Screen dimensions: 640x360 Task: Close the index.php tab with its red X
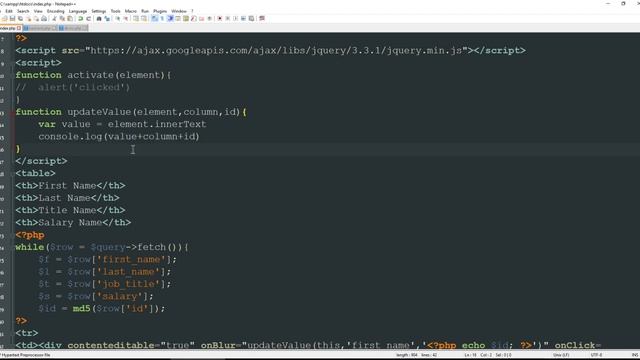(x=19, y=28)
